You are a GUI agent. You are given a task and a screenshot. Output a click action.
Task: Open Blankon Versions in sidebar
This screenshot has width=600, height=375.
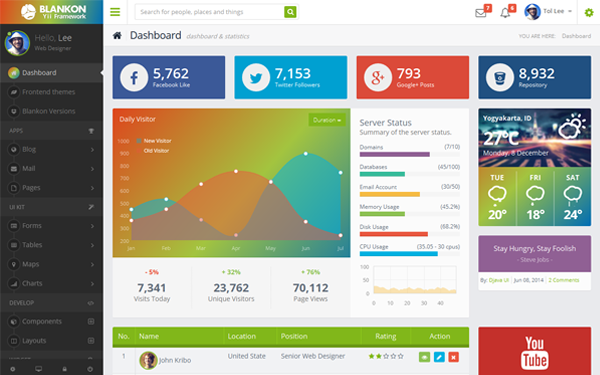(x=51, y=111)
